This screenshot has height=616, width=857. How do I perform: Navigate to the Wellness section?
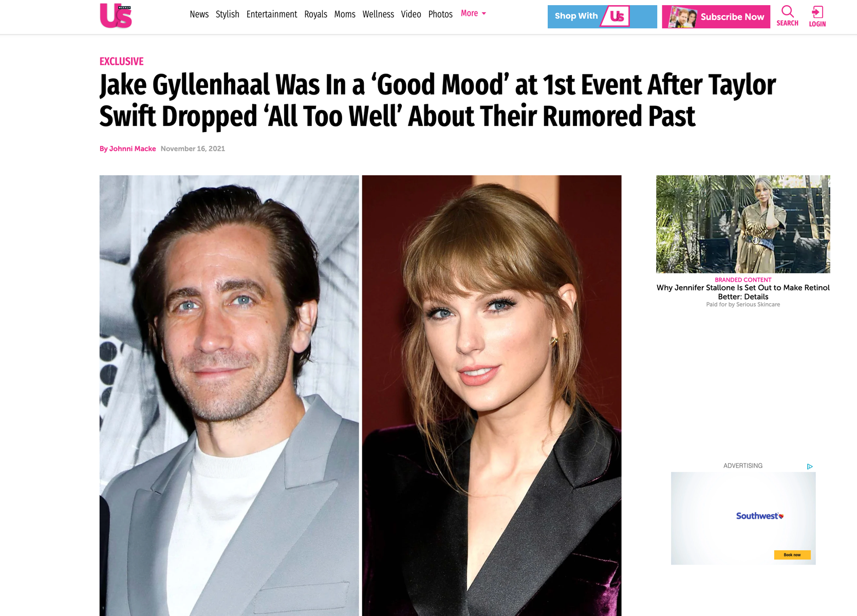pyautogui.click(x=378, y=14)
